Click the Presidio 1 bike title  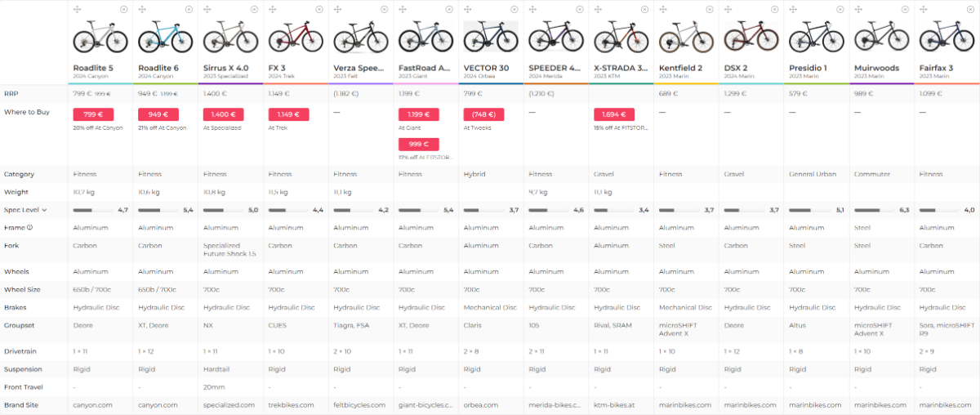pyautogui.click(x=808, y=67)
